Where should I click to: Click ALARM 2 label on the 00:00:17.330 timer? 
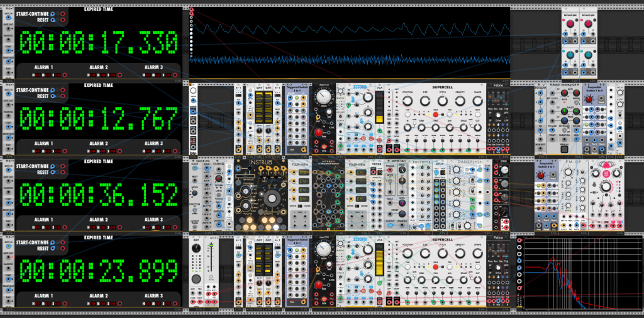coord(99,67)
